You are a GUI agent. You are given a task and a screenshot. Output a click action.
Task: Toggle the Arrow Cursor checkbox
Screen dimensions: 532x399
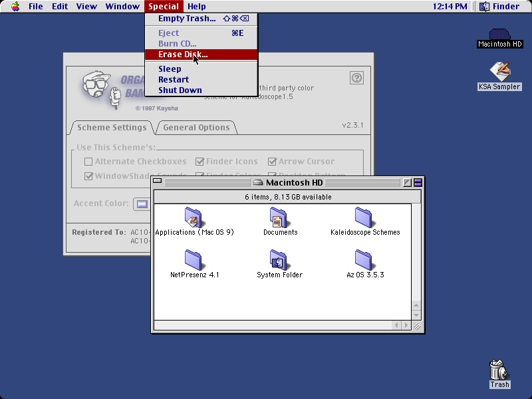pyautogui.click(x=272, y=162)
